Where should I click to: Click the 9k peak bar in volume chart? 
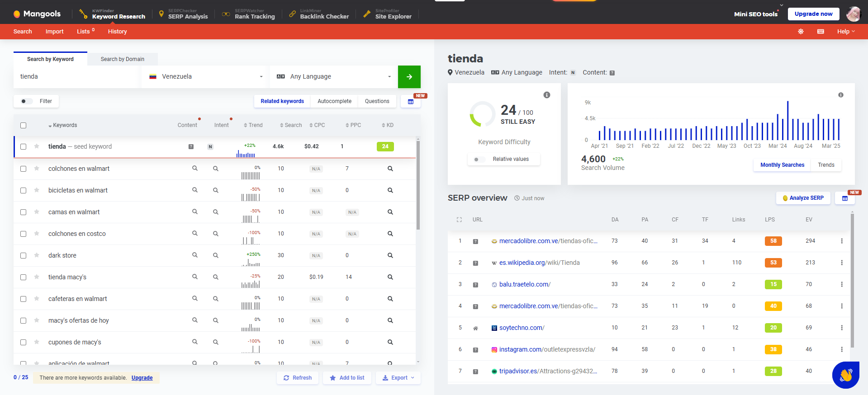787,120
